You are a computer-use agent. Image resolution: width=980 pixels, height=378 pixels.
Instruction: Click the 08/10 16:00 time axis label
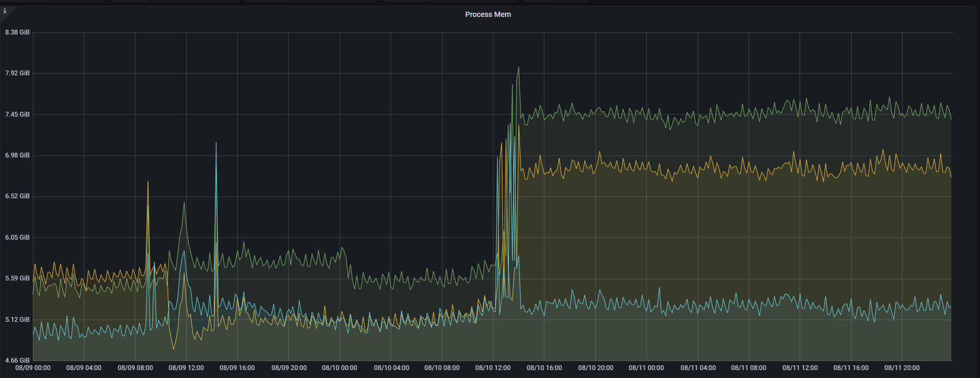click(x=544, y=368)
